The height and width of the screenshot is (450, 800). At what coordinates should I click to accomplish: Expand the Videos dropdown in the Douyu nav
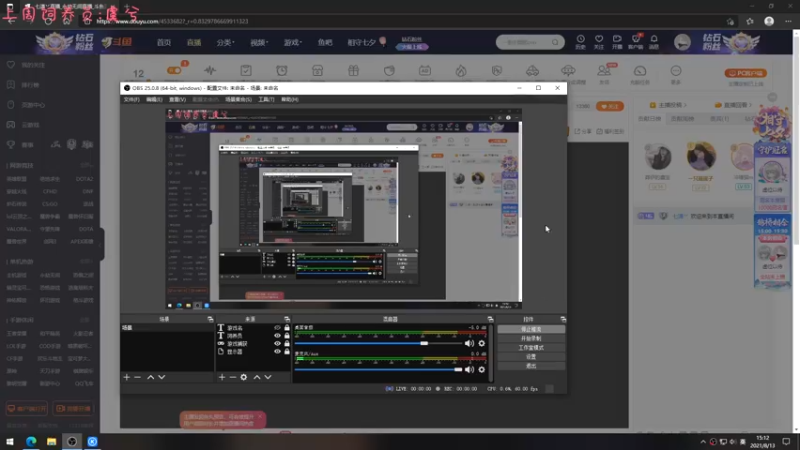(x=259, y=42)
